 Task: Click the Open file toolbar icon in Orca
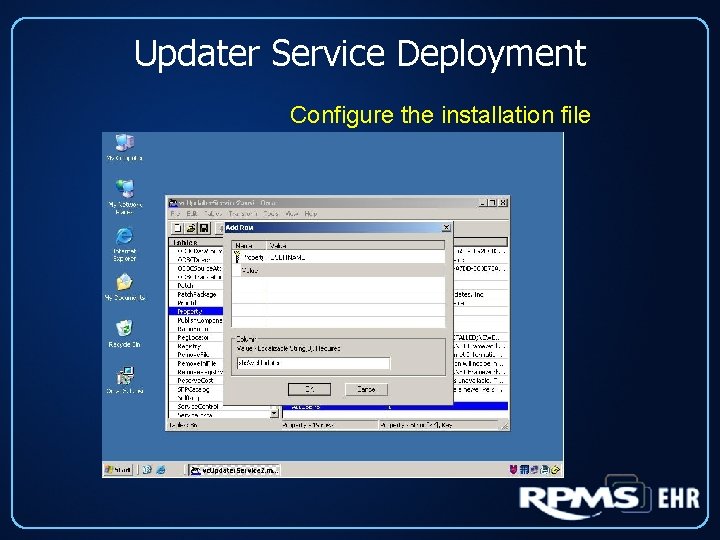pyautogui.click(x=191, y=228)
